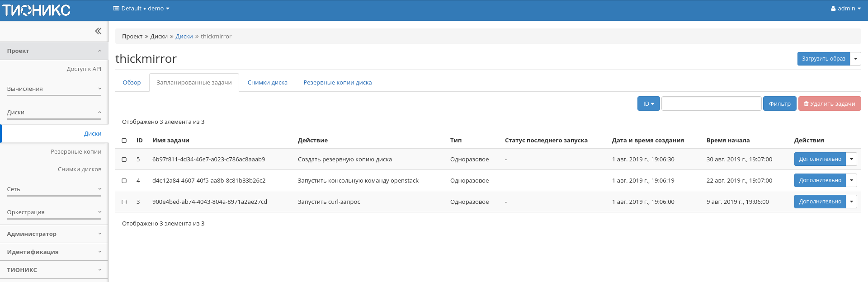Screen dimensions: 868x282
Task: Check the checkbox for task ID 5
Action: click(x=124, y=160)
